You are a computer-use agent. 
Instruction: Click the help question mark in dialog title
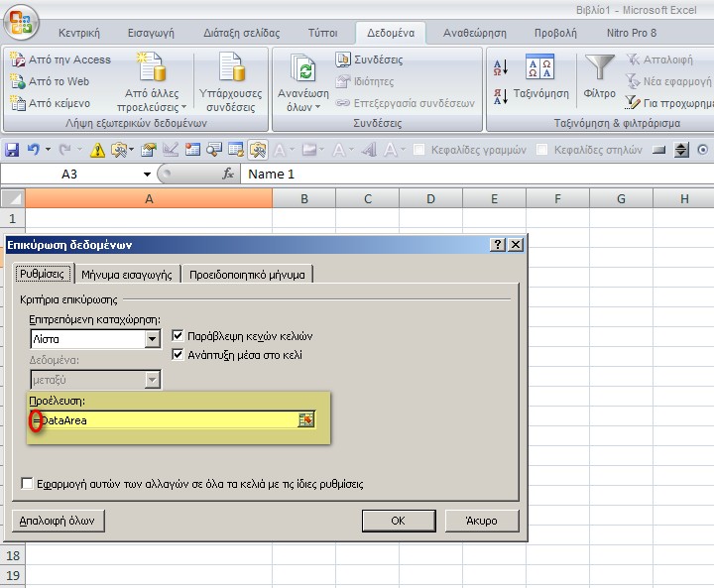[498, 245]
